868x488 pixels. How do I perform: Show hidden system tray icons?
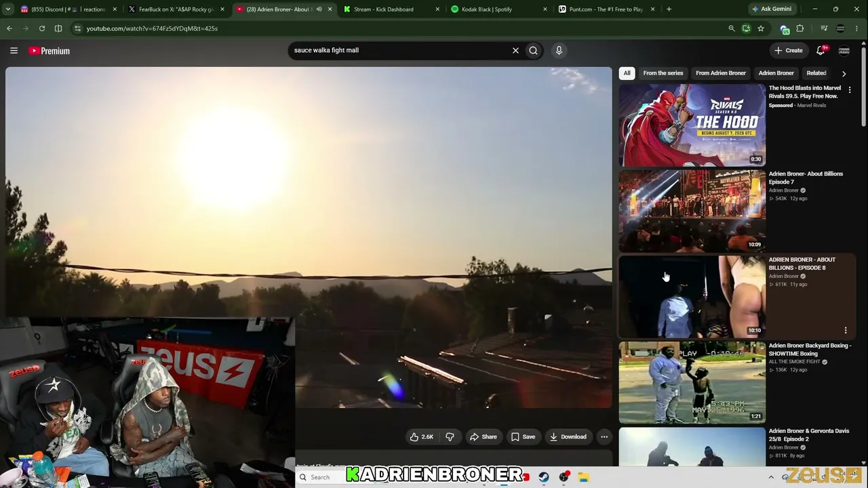771,477
